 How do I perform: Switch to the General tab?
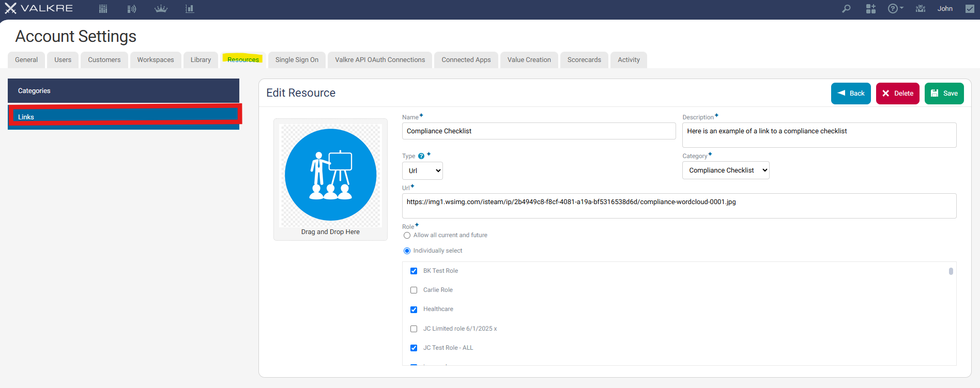[x=26, y=60]
